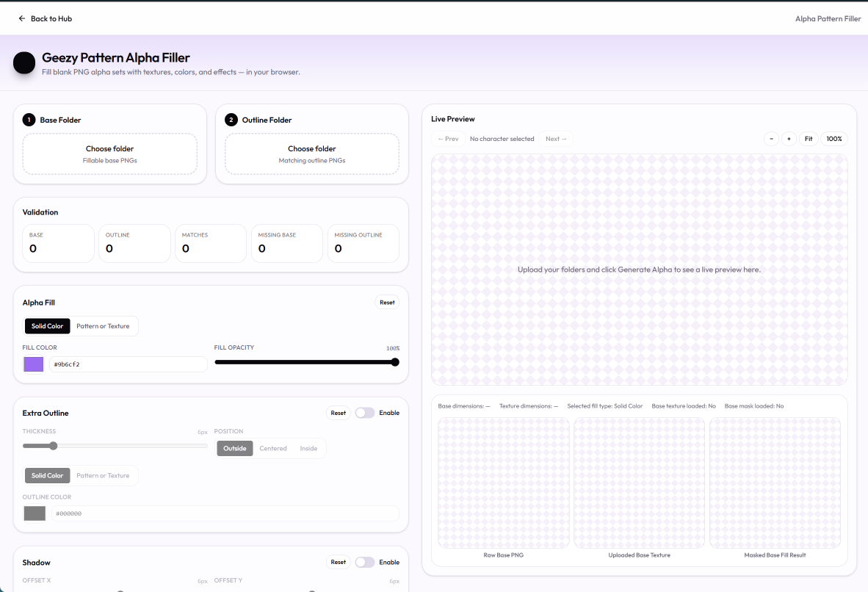Set preview zoom to 100%
The image size is (868, 592).
(x=834, y=139)
